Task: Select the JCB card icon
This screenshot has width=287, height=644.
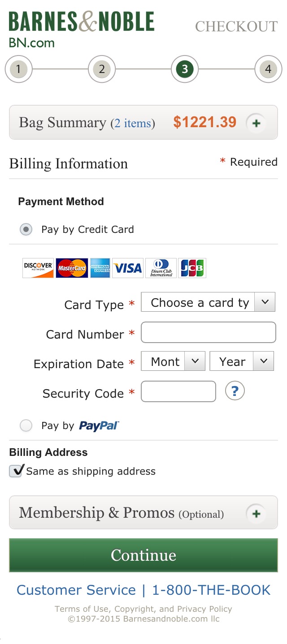Action: pos(192,268)
